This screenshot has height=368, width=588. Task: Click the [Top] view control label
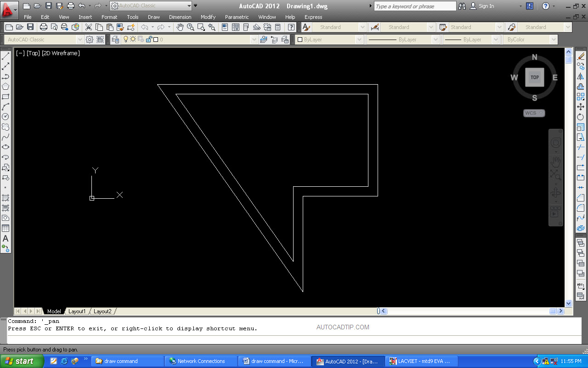click(x=33, y=53)
